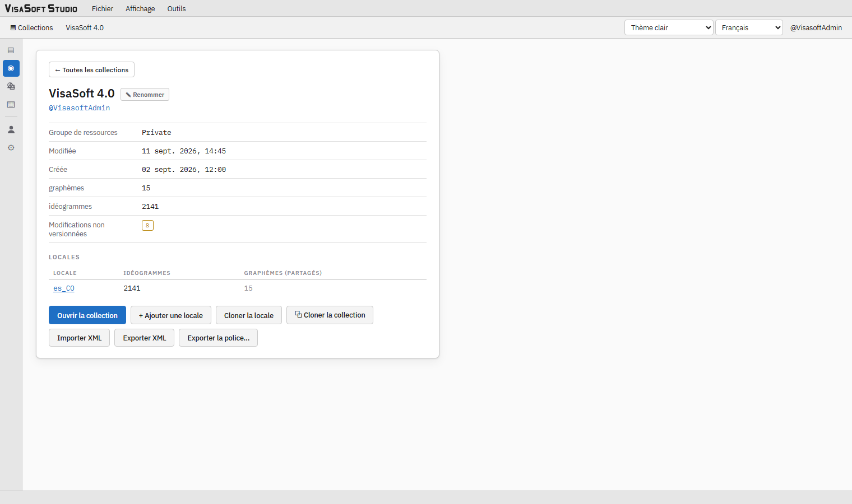Viewport: 852px width, 504px height.
Task: Go to Collections breadcrumb
Action: [31, 27]
